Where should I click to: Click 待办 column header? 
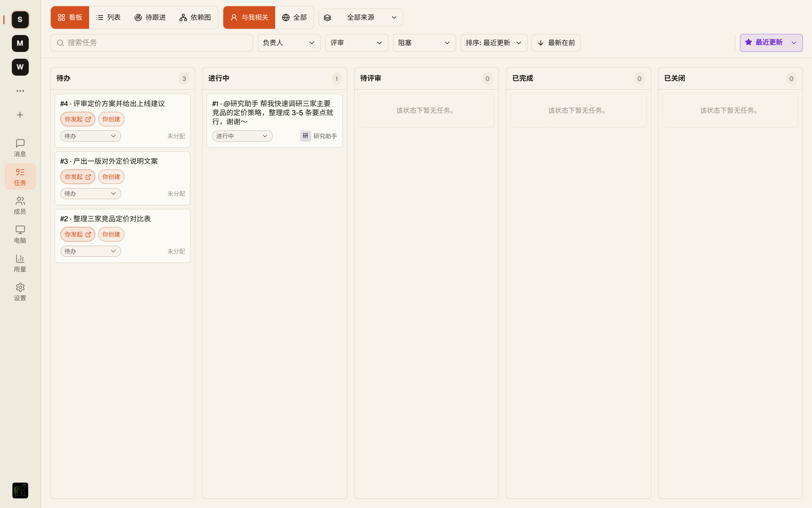pyautogui.click(x=63, y=78)
